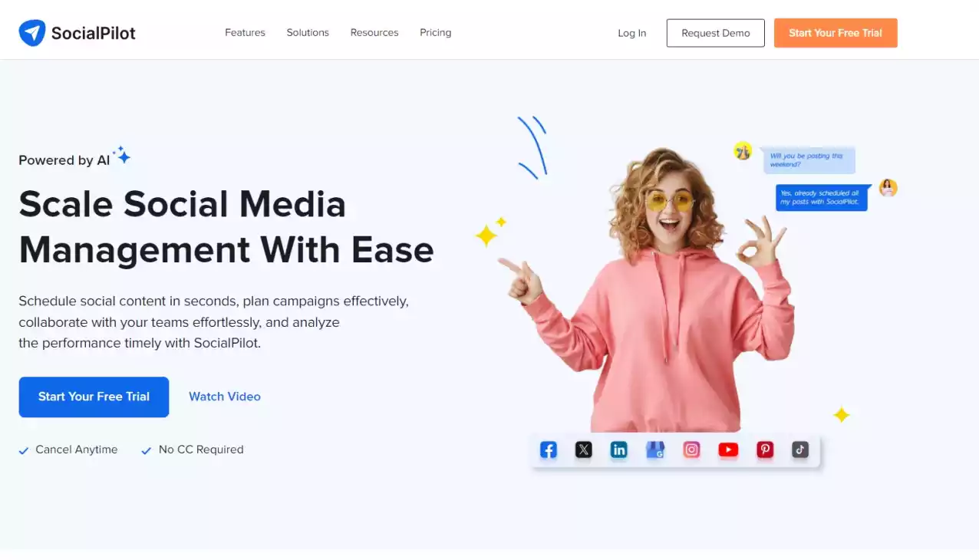
Task: Click the YouTube icon
Action: (728, 450)
